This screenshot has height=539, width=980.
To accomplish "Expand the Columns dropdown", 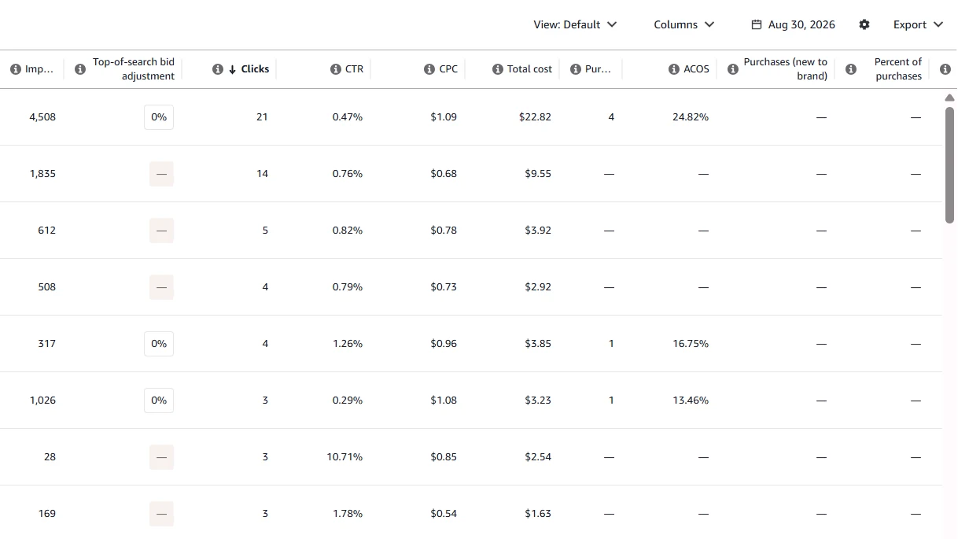I will 684,24.
